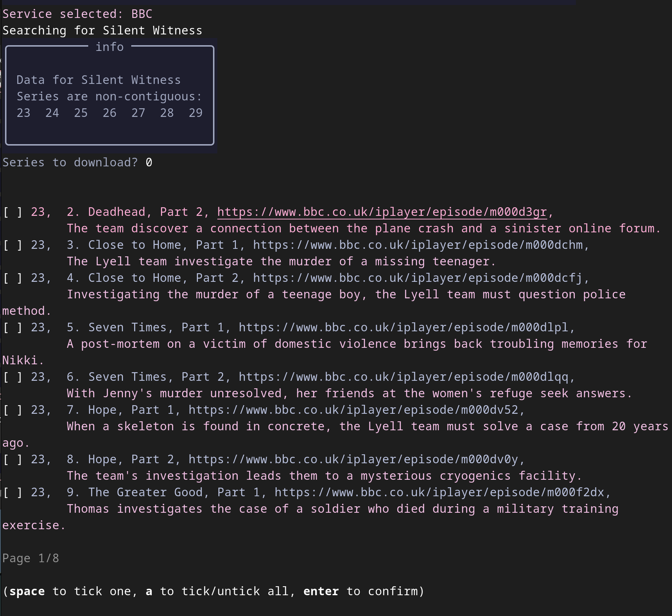This screenshot has width=672, height=616.
Task: Tick the checkbox for Close to Home, Part 1
Action: pos(13,245)
